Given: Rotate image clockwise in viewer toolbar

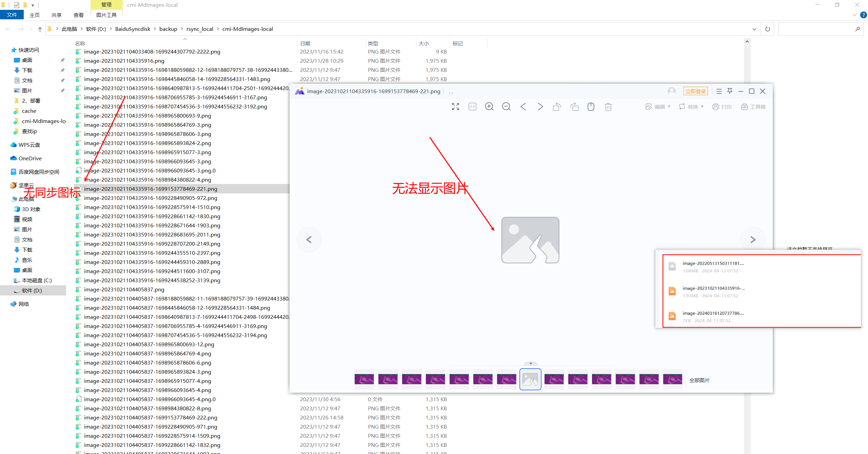Looking at the screenshot, I should tap(574, 107).
